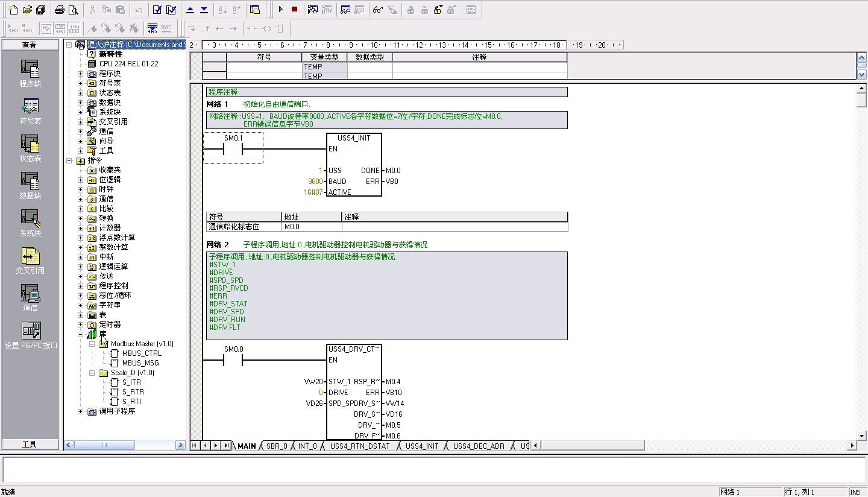
Task: Click the green Run PLC icon
Action: click(x=280, y=10)
